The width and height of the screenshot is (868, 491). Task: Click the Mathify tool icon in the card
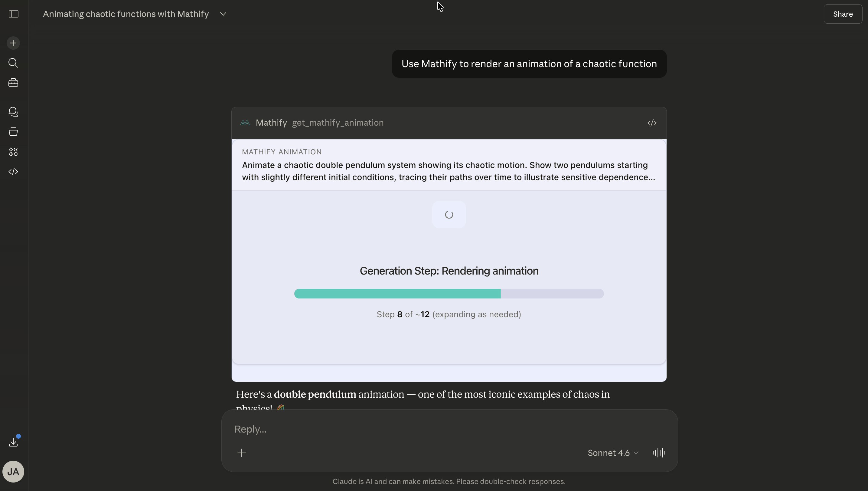[245, 123]
